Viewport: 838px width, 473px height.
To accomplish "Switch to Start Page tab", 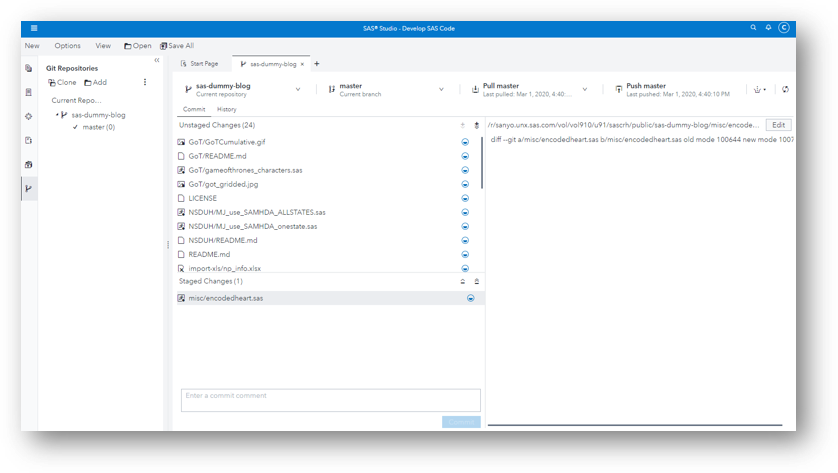I will tap(199, 64).
